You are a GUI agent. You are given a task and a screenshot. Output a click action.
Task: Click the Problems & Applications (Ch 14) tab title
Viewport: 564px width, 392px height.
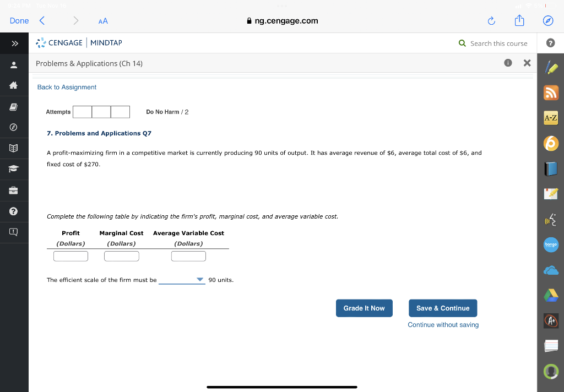[x=89, y=63]
